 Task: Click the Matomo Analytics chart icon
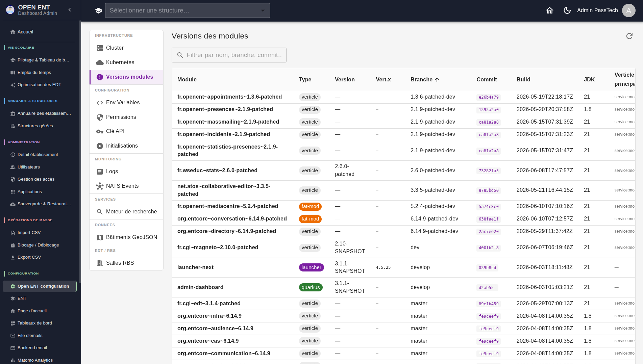[x=13, y=360]
